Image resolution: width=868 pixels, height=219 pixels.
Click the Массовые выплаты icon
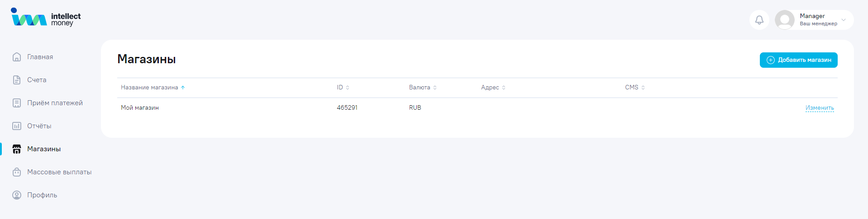pos(17,172)
